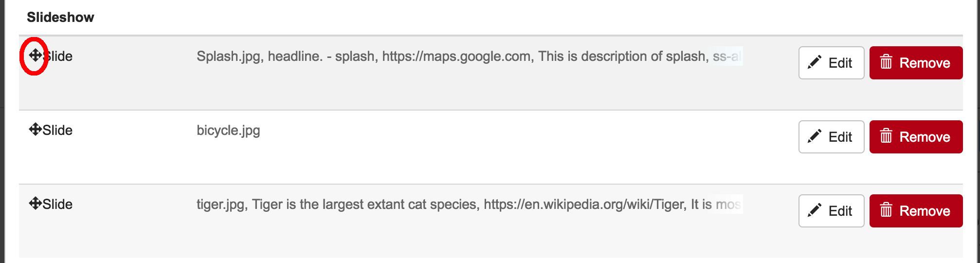Image resolution: width=980 pixels, height=263 pixels.
Task: Edit the Splash.jpg slide
Action: 831,63
